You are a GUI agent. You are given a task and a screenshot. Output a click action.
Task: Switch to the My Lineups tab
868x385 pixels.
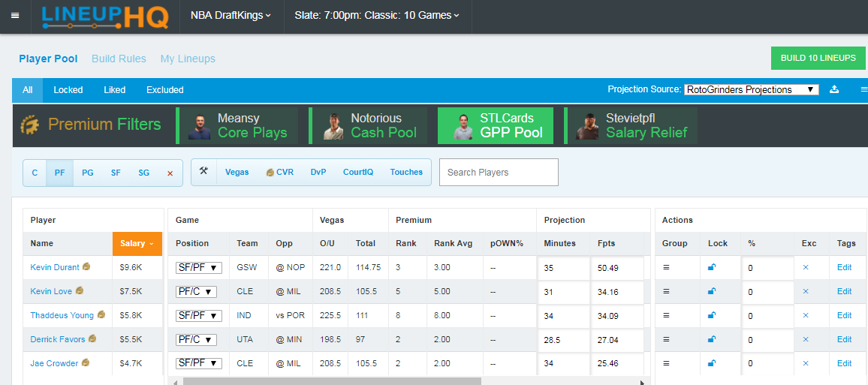coord(188,59)
